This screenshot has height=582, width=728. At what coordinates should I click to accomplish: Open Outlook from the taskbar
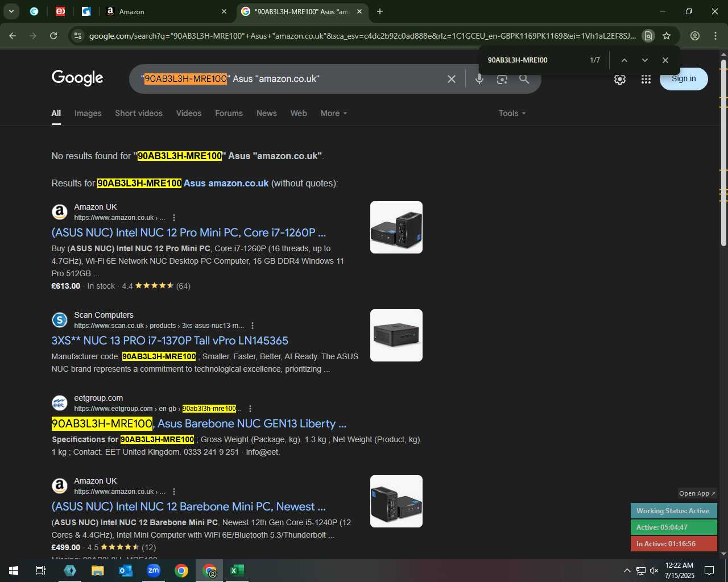(x=126, y=571)
